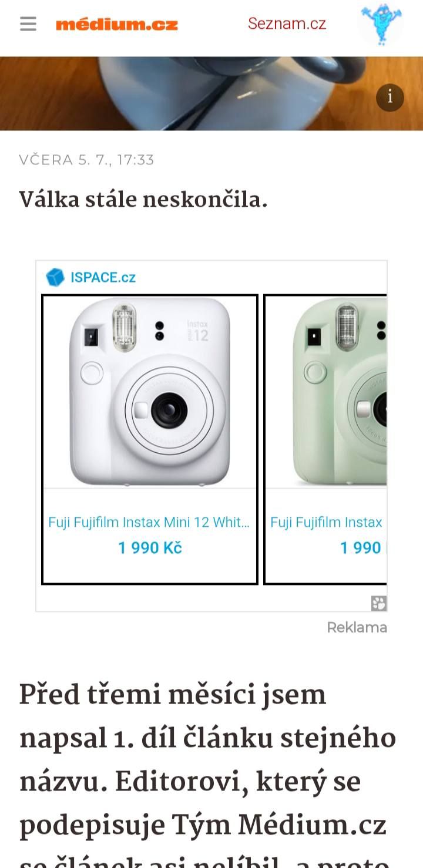Open the Seznam.cz link
423x868 pixels.
(287, 24)
